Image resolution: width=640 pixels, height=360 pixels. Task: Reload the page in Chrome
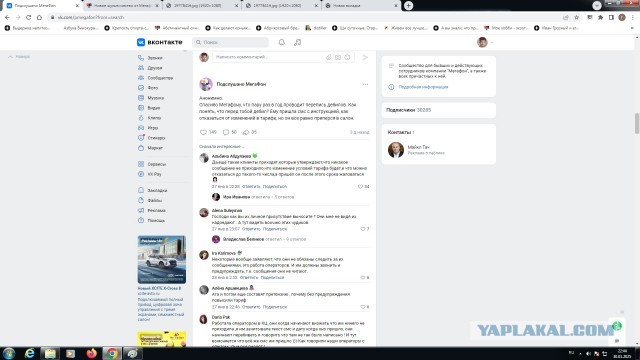coord(29,17)
